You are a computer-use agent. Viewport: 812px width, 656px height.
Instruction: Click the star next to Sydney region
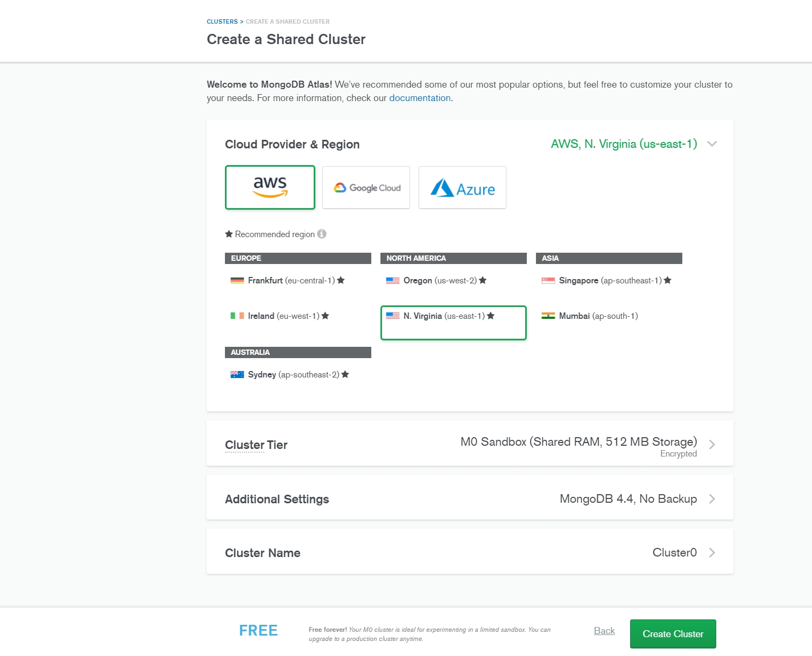click(345, 375)
